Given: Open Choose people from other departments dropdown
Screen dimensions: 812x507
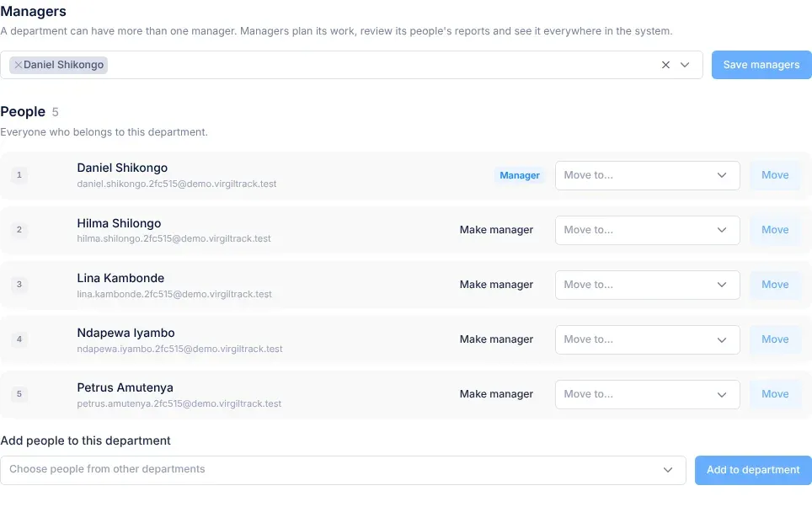Looking at the screenshot, I should coord(343,470).
